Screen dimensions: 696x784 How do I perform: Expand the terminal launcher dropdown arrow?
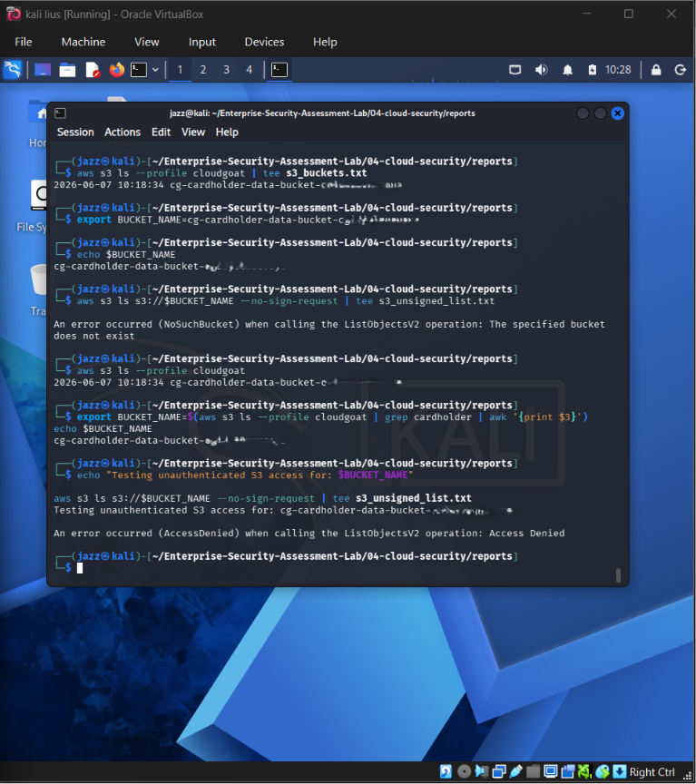[x=155, y=70]
